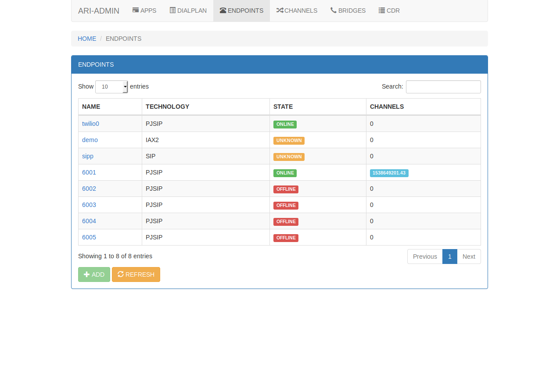Click OFFLINE badge in 6003 row
The image size is (560, 392).
tap(286, 206)
